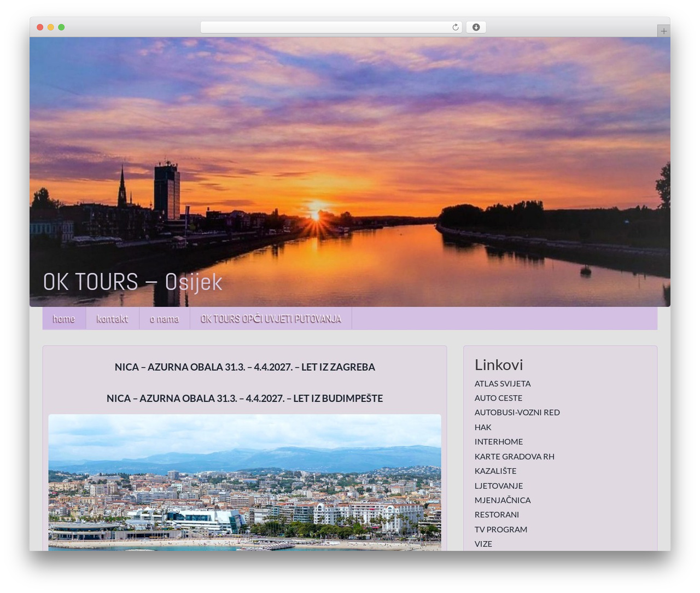The width and height of the screenshot is (700, 593).
Task: Open the RESTORANI link
Action: (x=497, y=515)
